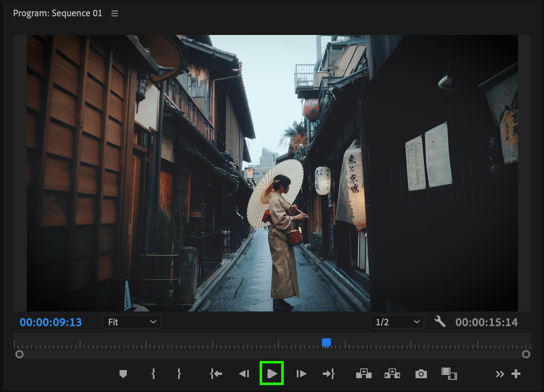544x392 pixels.
Task: Click the Comparison View icon
Action: click(449, 374)
